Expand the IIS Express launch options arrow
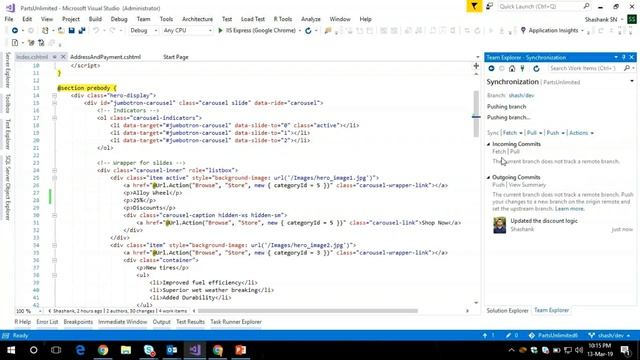This screenshot has height=360, width=640. [x=300, y=31]
